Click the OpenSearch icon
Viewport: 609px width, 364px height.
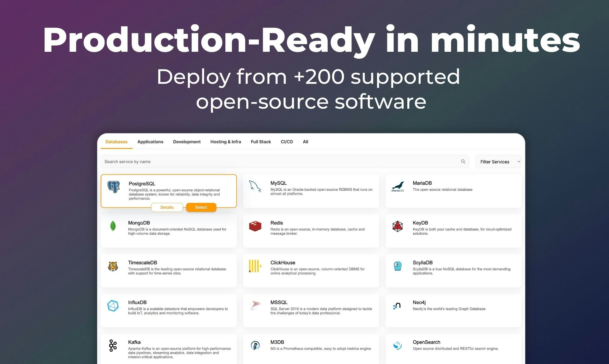click(397, 345)
